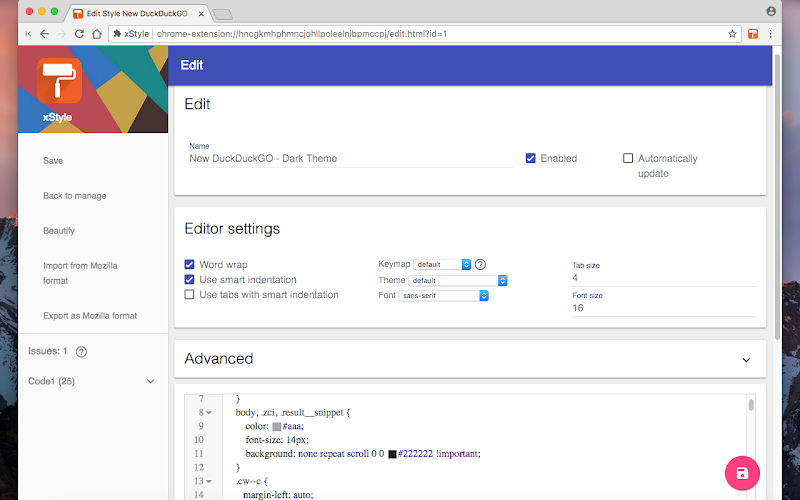800x500 pixels.
Task: Open the home page
Action: [97, 34]
